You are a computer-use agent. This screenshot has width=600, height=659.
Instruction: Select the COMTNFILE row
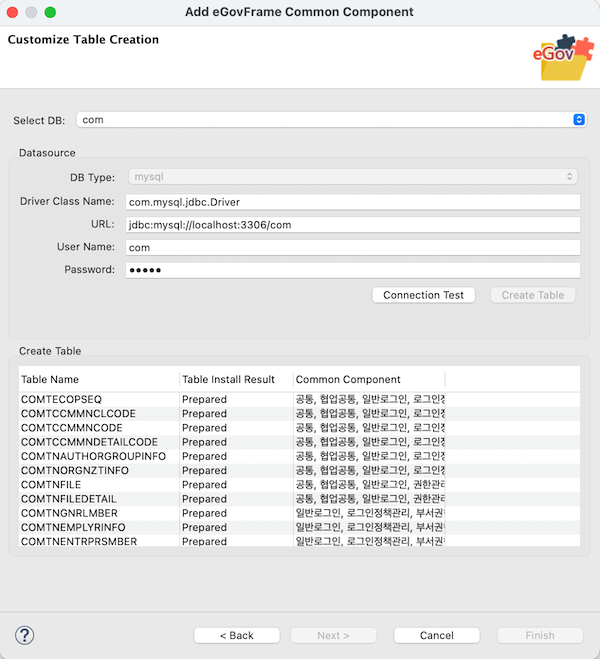[x=300, y=485]
